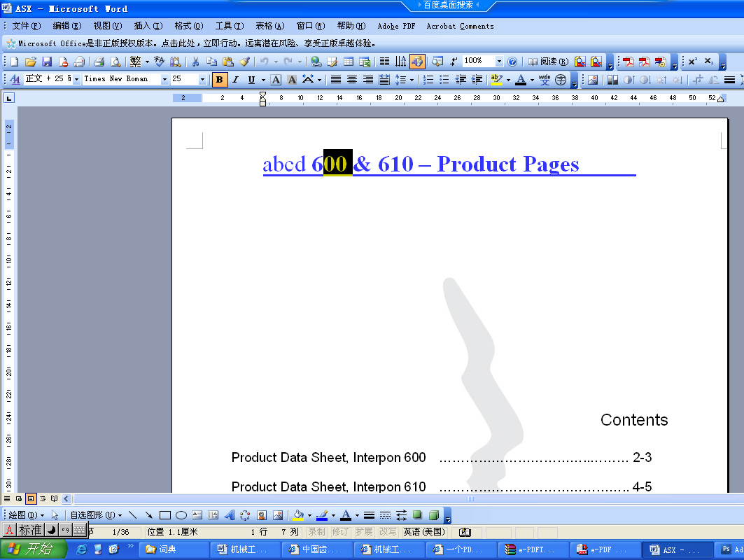
Task: Align text left
Action: (x=336, y=80)
